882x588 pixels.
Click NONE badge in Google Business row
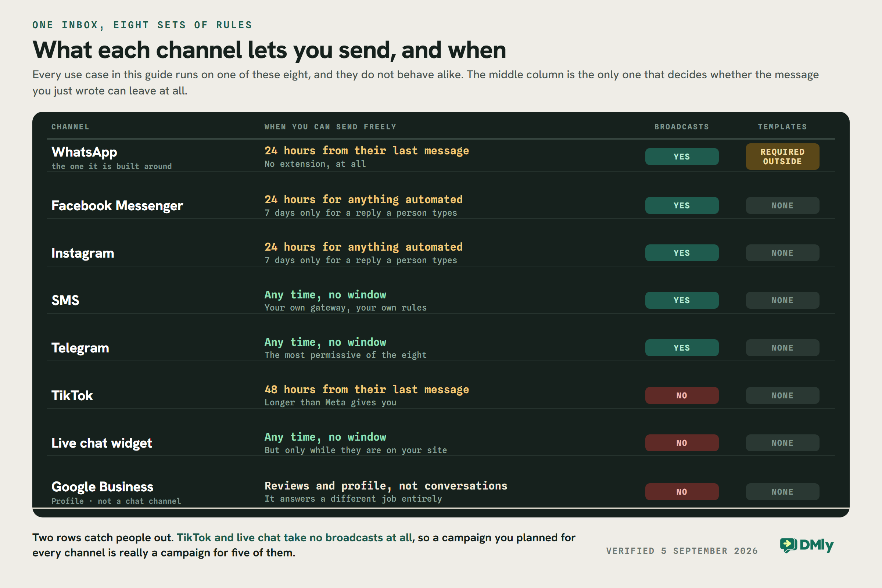[782, 492]
